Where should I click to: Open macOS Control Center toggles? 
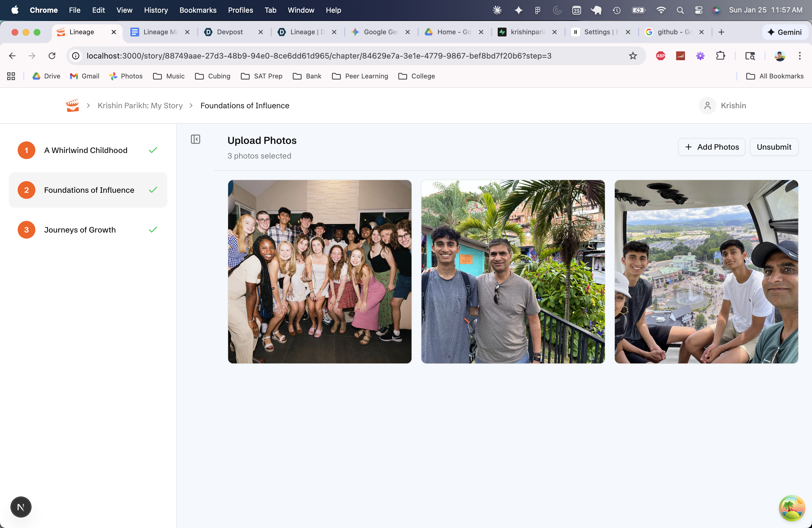pyautogui.click(x=698, y=10)
